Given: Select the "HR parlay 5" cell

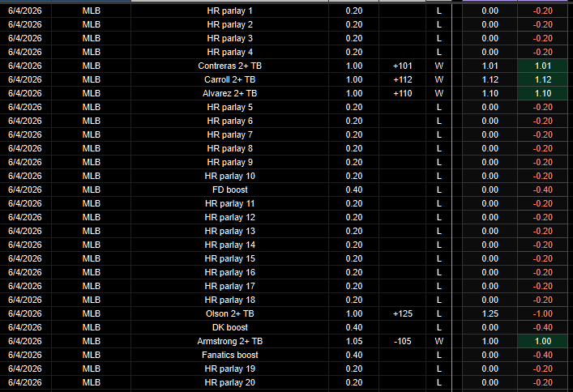Looking at the screenshot, I should (x=229, y=107).
